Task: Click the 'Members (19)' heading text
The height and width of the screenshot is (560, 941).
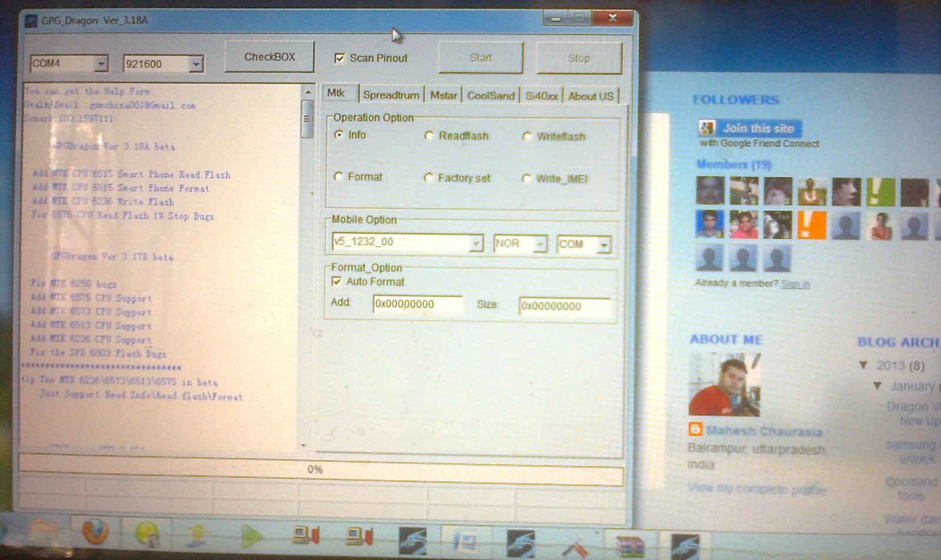Action: [x=733, y=165]
